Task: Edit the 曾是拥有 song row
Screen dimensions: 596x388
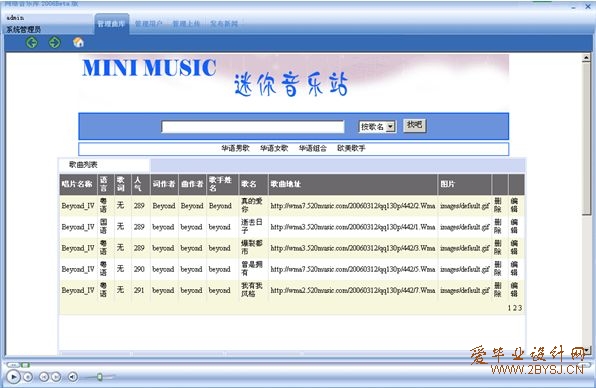Action: (514, 269)
